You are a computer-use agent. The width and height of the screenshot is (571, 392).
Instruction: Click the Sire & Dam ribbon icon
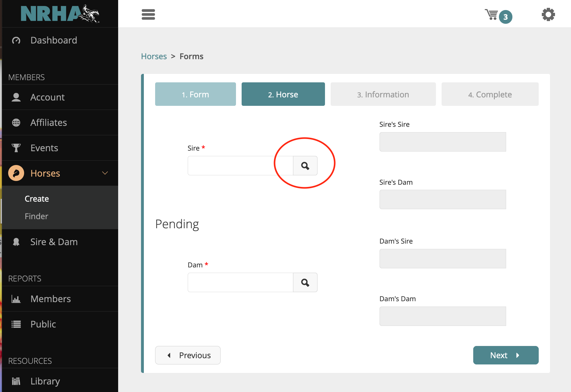point(16,242)
